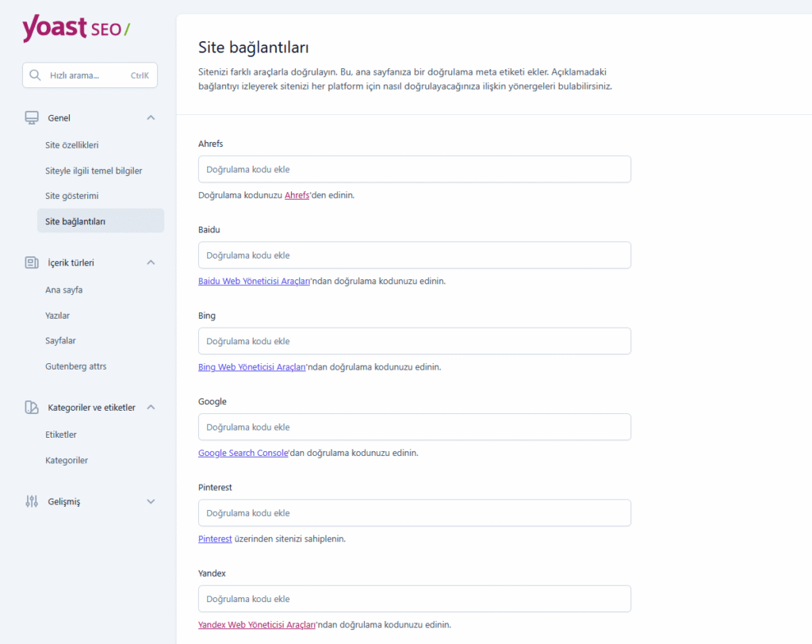Collapse the İçerik türleri section chevron
The height and width of the screenshot is (644, 812).
[151, 263]
